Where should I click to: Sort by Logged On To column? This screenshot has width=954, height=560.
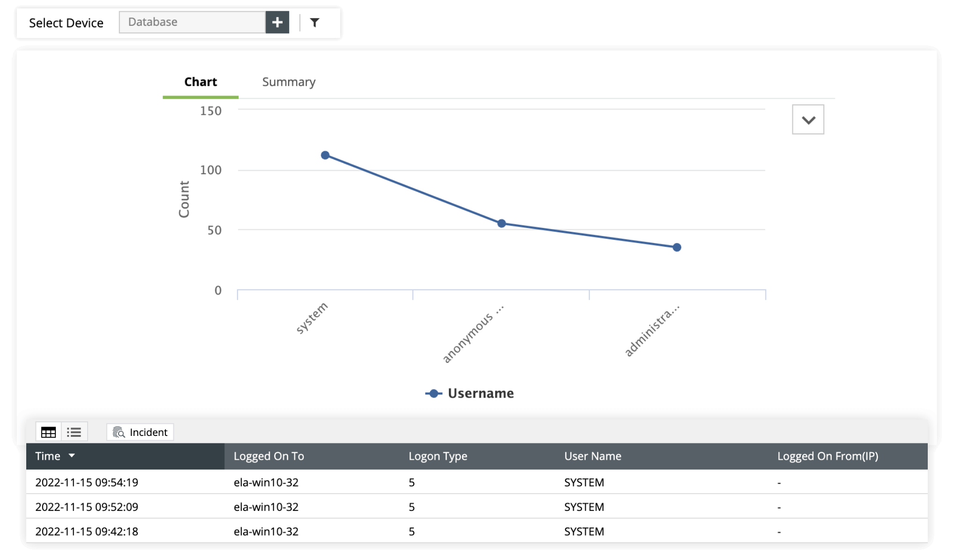click(268, 456)
